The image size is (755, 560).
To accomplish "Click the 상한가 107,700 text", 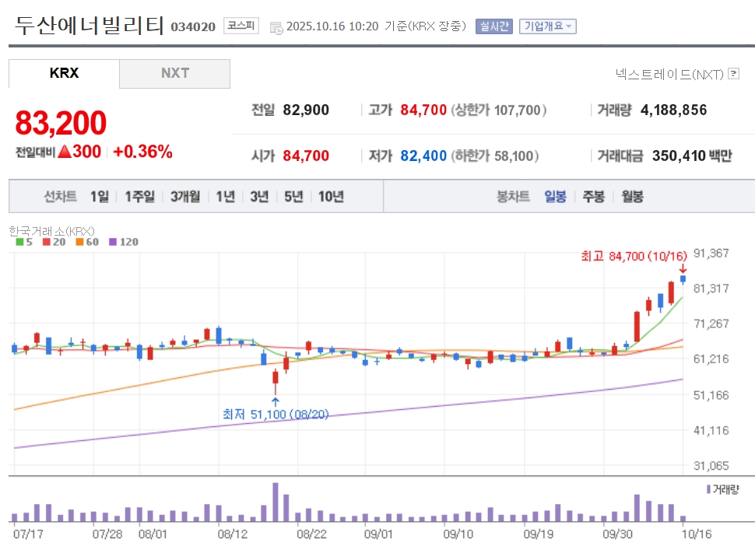I will click(498, 110).
